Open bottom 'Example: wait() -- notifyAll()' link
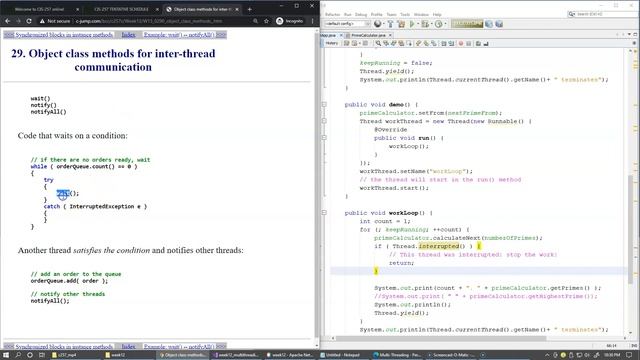This screenshot has height=360, width=640. point(179,347)
